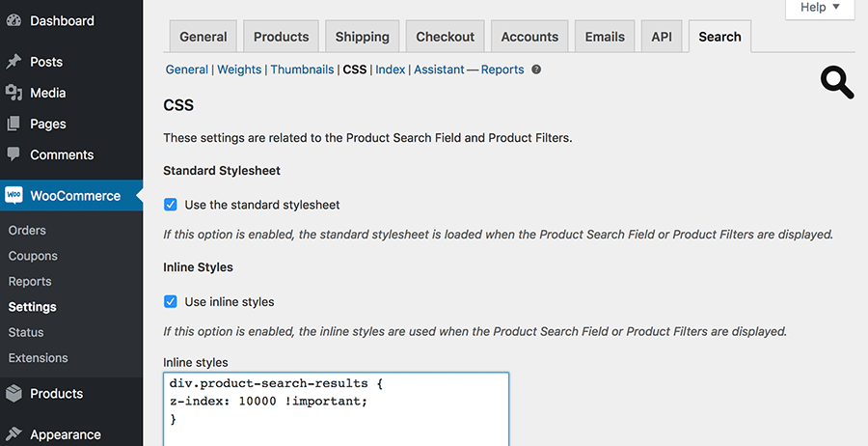Go to the Thumbnails sub-section
The width and height of the screenshot is (868, 446).
tap(302, 70)
